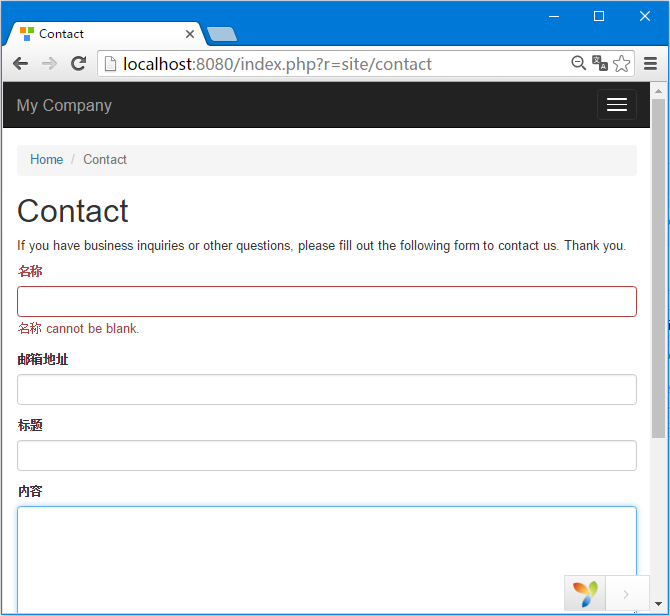Click the browser forward arrow

[50, 64]
